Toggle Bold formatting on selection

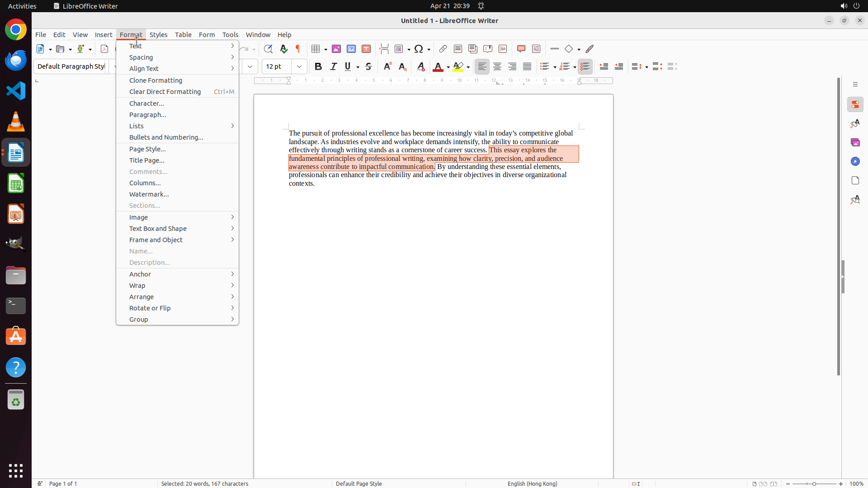click(318, 66)
